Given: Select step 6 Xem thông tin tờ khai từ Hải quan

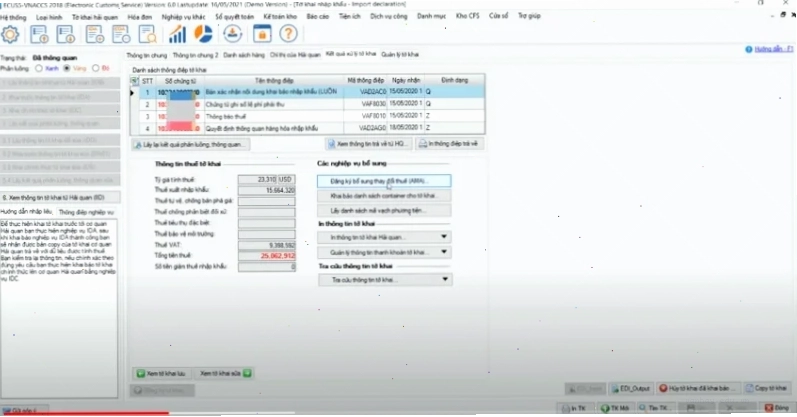Looking at the screenshot, I should [60, 197].
